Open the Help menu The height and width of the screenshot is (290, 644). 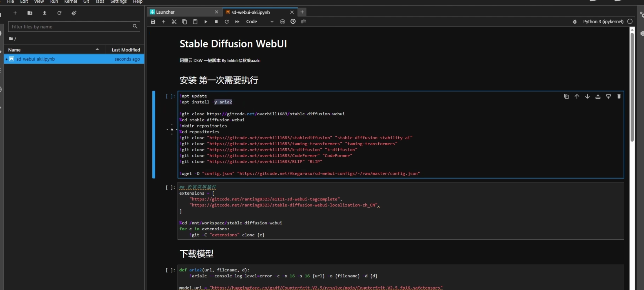(138, 2)
